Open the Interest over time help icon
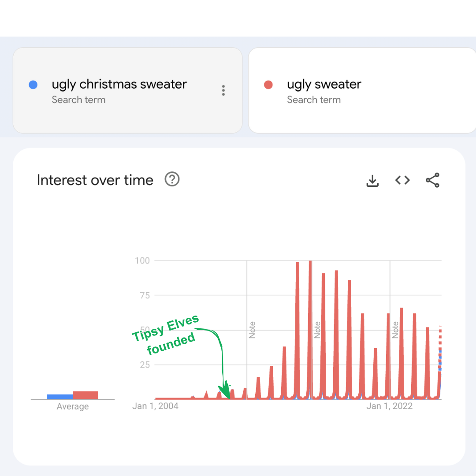The width and height of the screenshot is (476, 476). (x=172, y=180)
